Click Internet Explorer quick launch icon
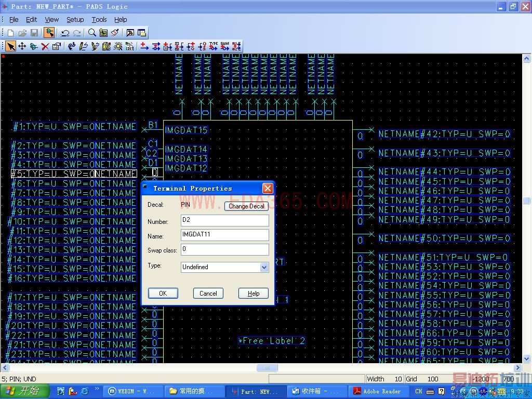This screenshot has width=532, height=399. tap(85, 391)
